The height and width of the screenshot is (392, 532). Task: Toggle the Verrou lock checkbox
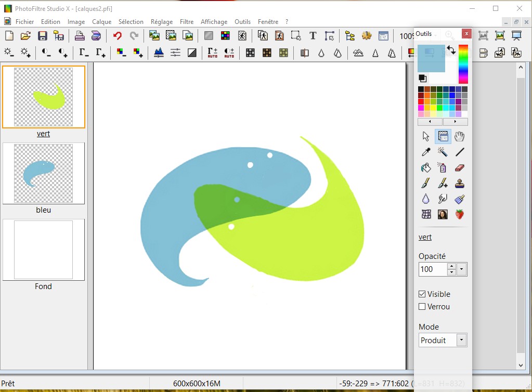coord(422,307)
